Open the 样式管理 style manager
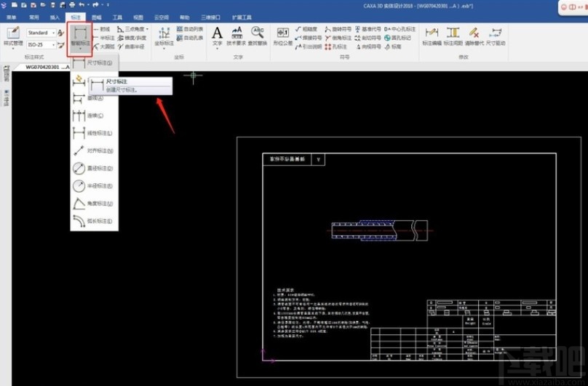This screenshot has height=386, width=588. pyautogui.click(x=13, y=38)
